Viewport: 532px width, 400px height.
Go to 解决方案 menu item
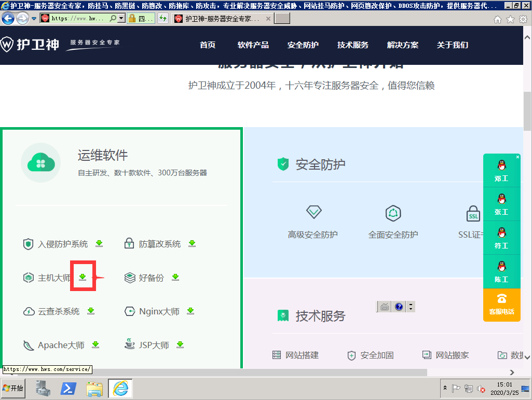pyautogui.click(x=402, y=45)
